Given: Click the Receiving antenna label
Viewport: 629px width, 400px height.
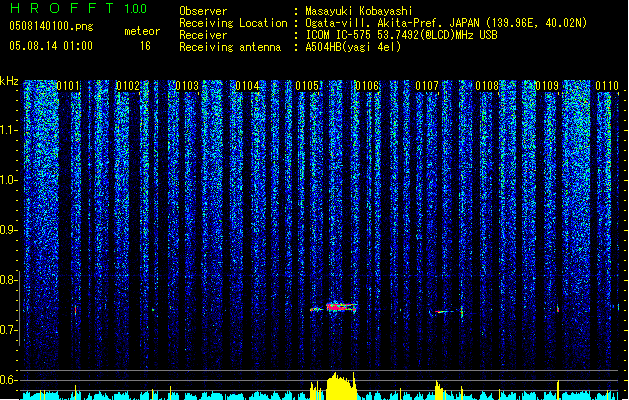Looking at the screenshot, I should pos(230,47).
